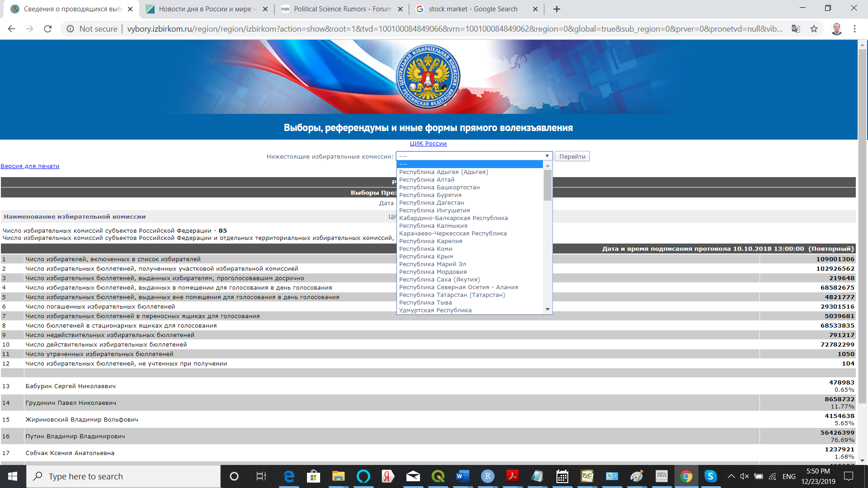The image size is (868, 488).
Task: Open the ЦИК России link
Action: [428, 144]
